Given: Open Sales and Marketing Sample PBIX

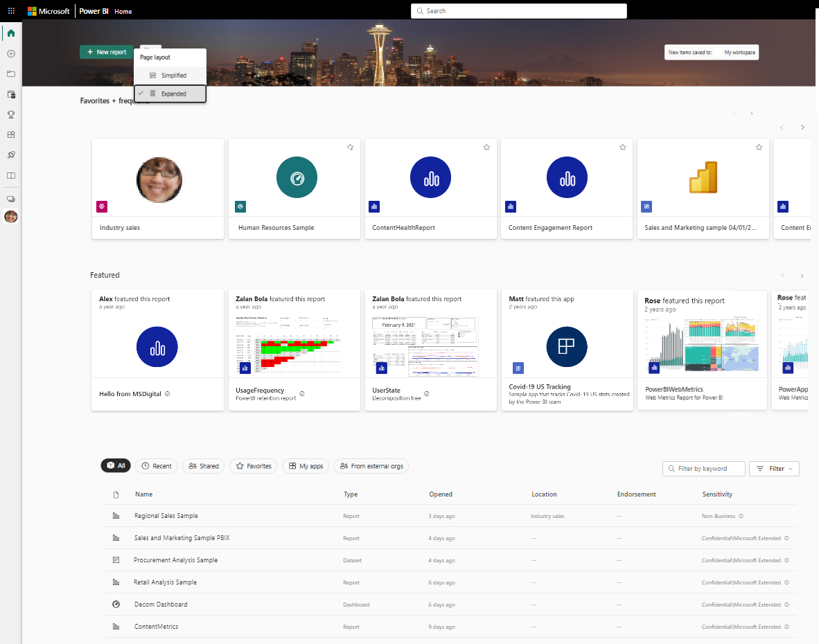Looking at the screenshot, I should [182, 537].
